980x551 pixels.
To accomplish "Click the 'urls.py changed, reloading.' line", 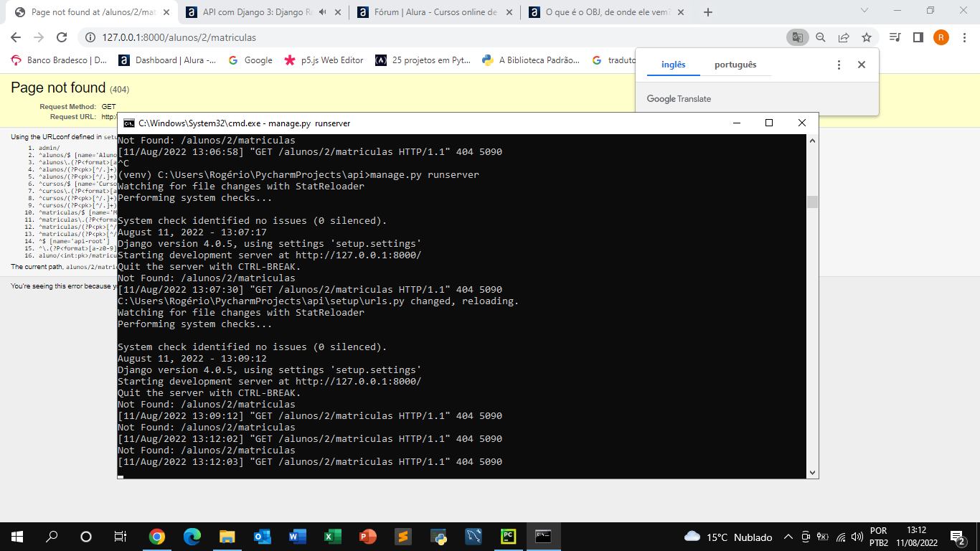I will pyautogui.click(x=318, y=301).
